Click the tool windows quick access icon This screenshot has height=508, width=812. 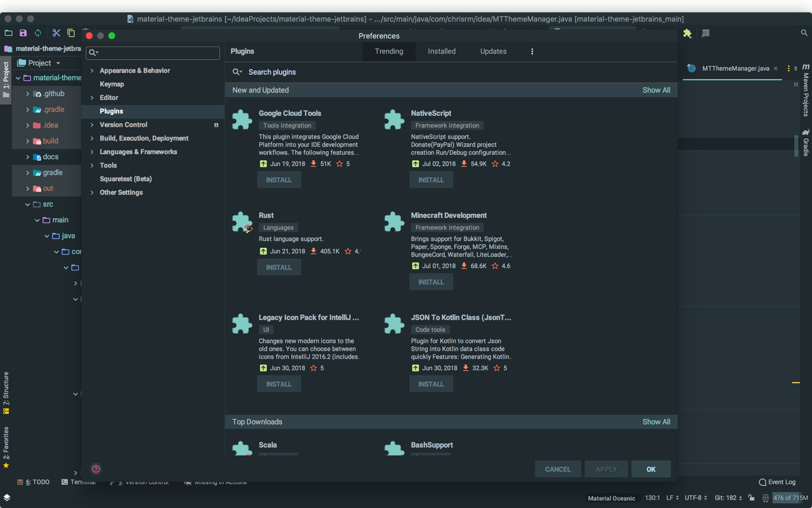[x=7, y=498]
